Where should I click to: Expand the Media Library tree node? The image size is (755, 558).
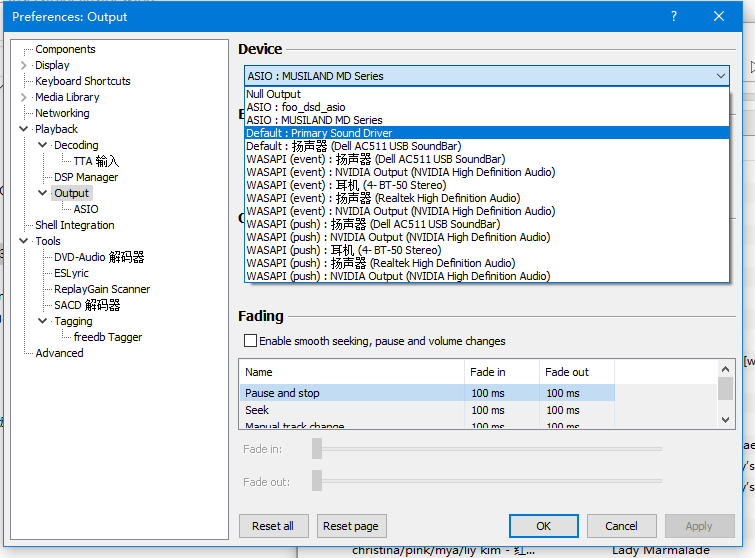(24, 97)
